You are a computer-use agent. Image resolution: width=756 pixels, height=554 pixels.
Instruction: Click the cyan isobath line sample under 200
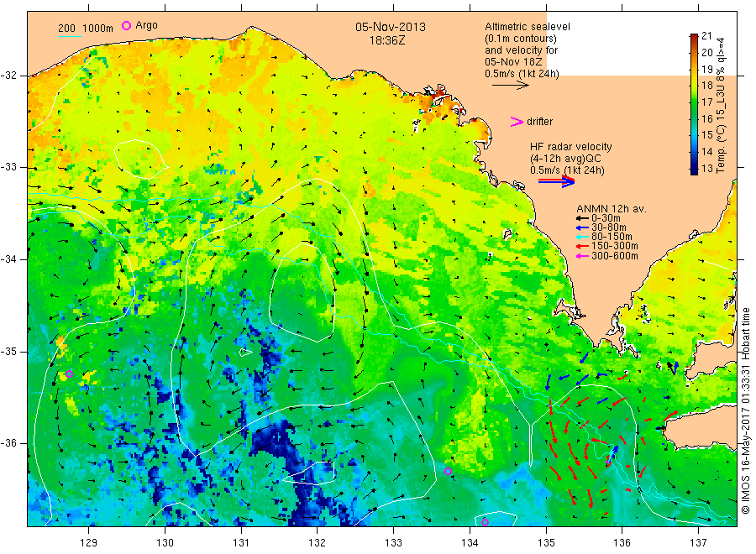click(x=70, y=36)
